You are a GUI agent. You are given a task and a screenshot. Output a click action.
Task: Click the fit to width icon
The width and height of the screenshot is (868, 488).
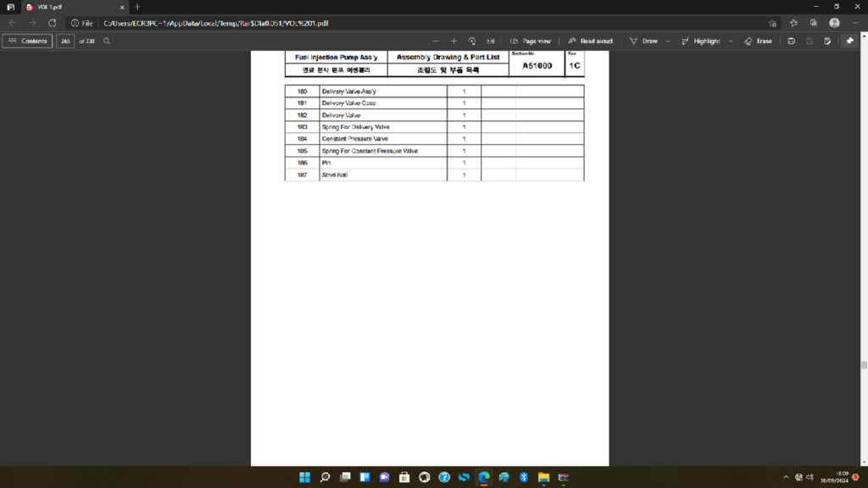tap(491, 41)
